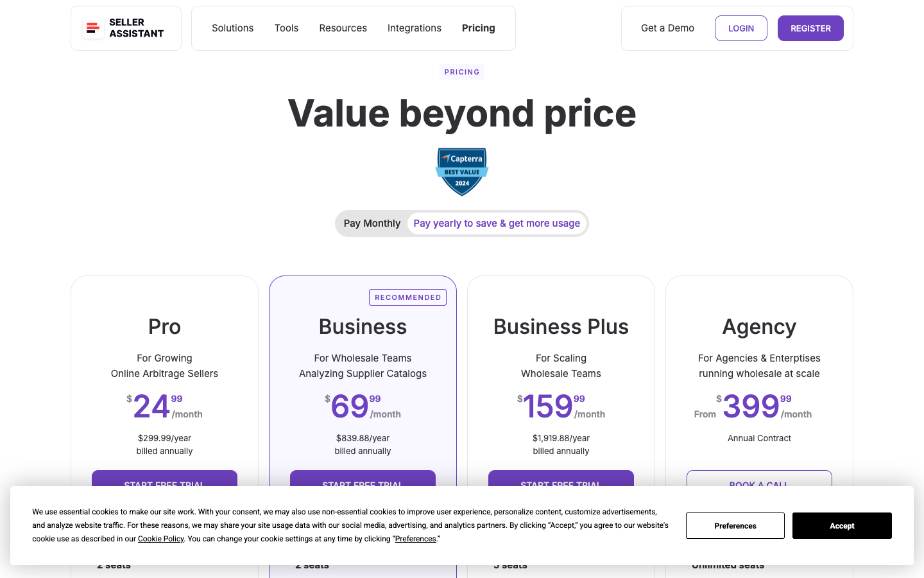This screenshot has height=578, width=924.
Task: Click the Preferences link in the banner text
Action: point(416,539)
